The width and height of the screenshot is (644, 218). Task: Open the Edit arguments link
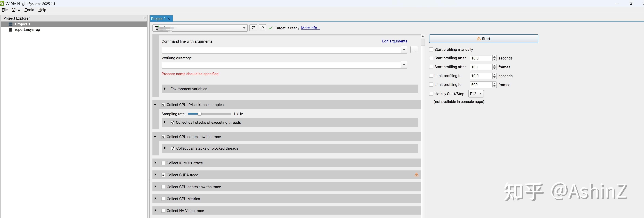pos(395,41)
